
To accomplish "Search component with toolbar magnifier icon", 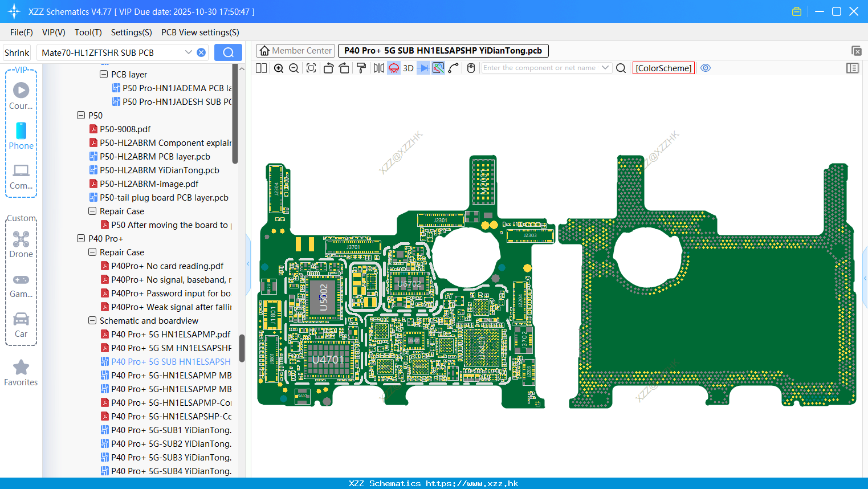I will pyautogui.click(x=621, y=68).
